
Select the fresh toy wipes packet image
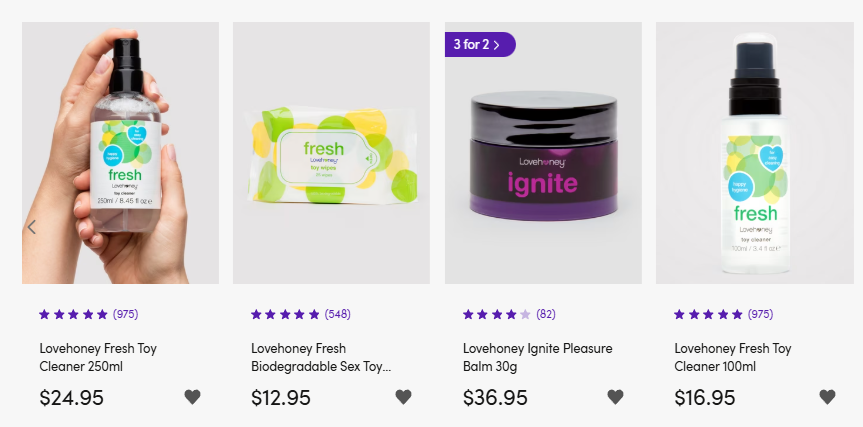[331, 153]
